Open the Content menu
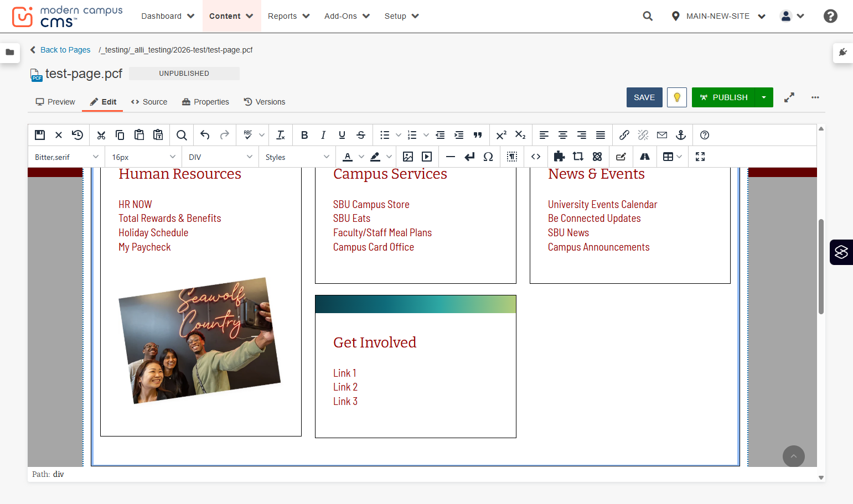This screenshot has width=853, height=504. [231, 16]
